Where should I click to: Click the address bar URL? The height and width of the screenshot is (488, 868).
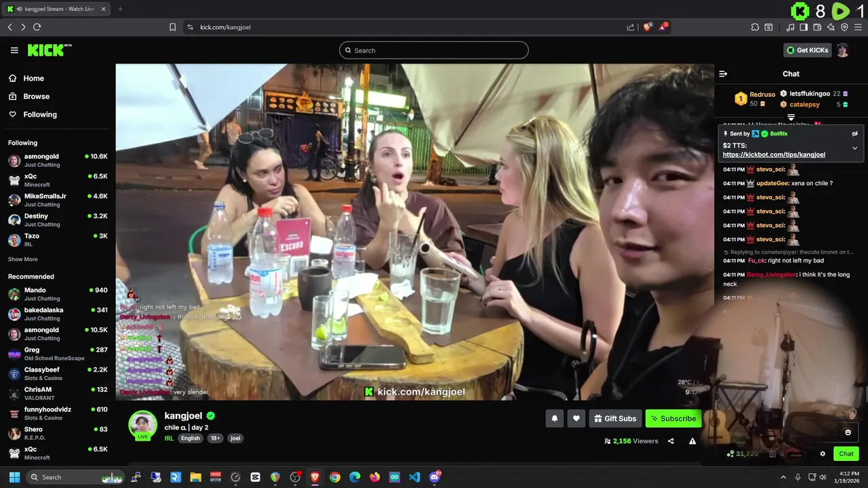pyautogui.click(x=225, y=27)
